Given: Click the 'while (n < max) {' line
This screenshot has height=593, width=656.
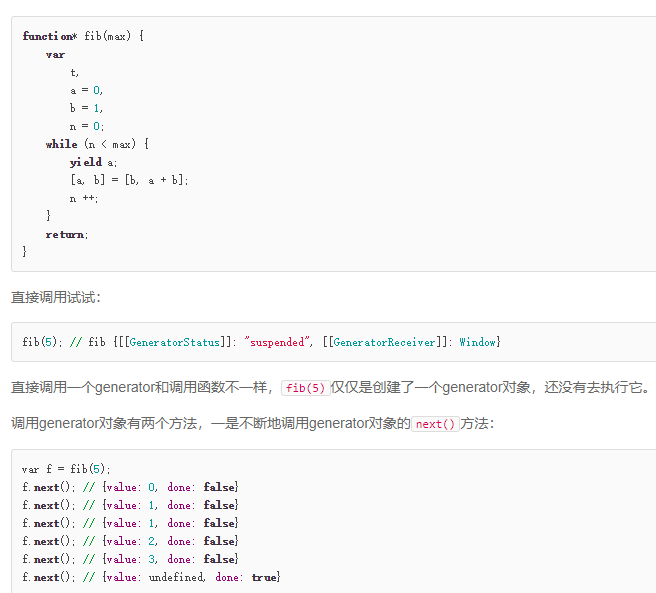Looking at the screenshot, I should [x=97, y=144].
